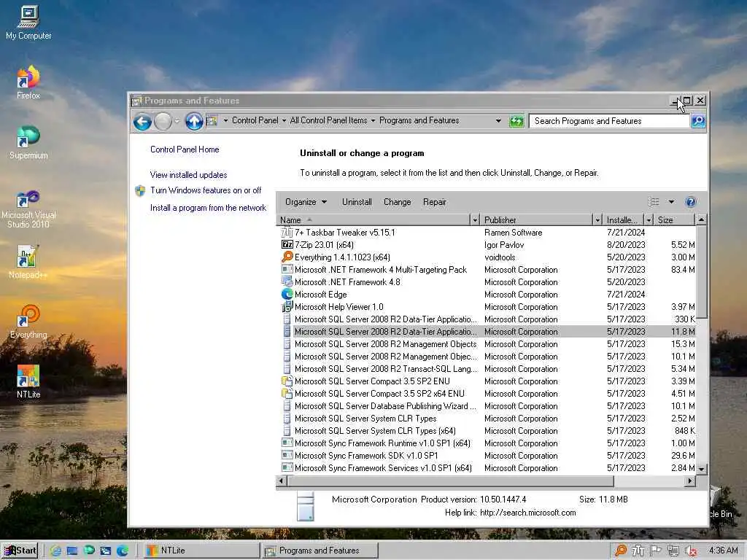Image resolution: width=747 pixels, height=560 pixels.
Task: Open Turn Windows features on or off
Action: [x=206, y=190]
